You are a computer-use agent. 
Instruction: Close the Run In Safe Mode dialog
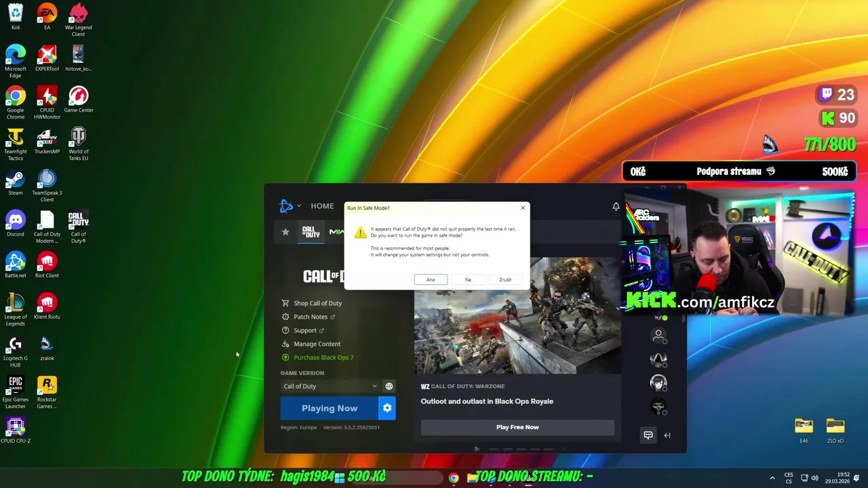click(523, 208)
